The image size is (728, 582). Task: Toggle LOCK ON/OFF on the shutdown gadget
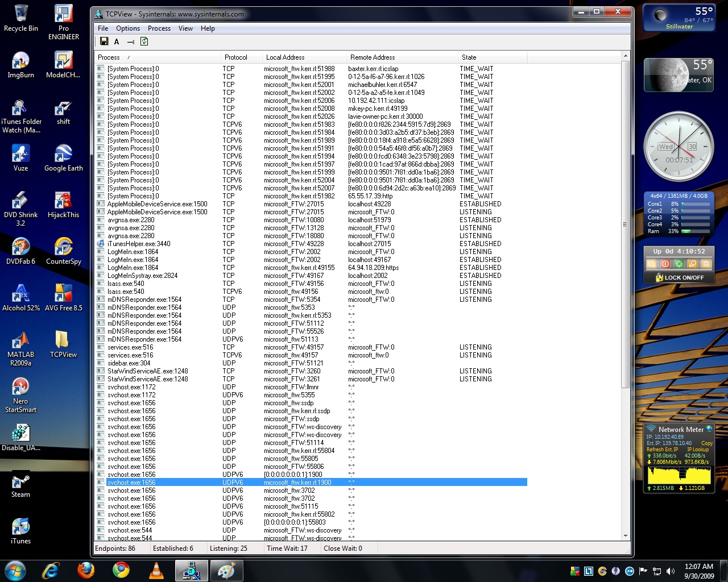pos(679,277)
